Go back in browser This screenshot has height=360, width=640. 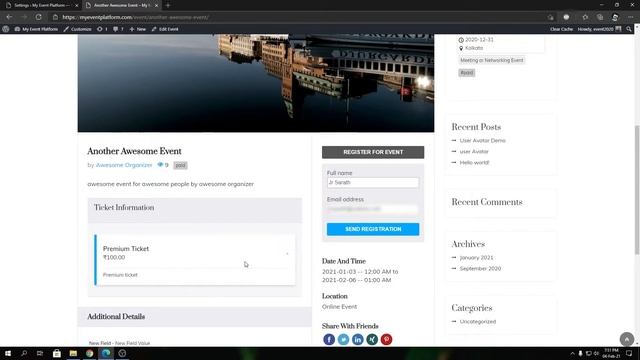tap(9, 17)
